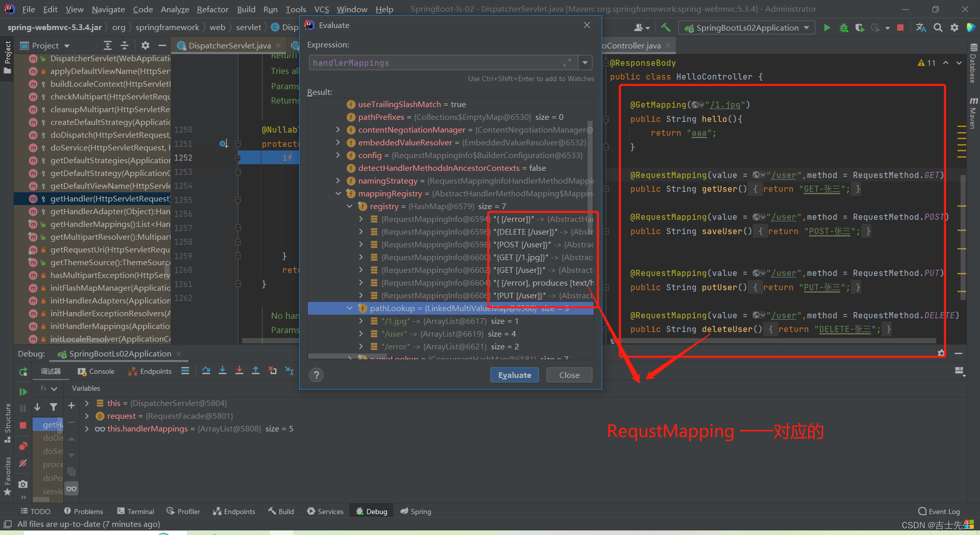
Task: Click the Evaluate button
Action: tap(514, 375)
